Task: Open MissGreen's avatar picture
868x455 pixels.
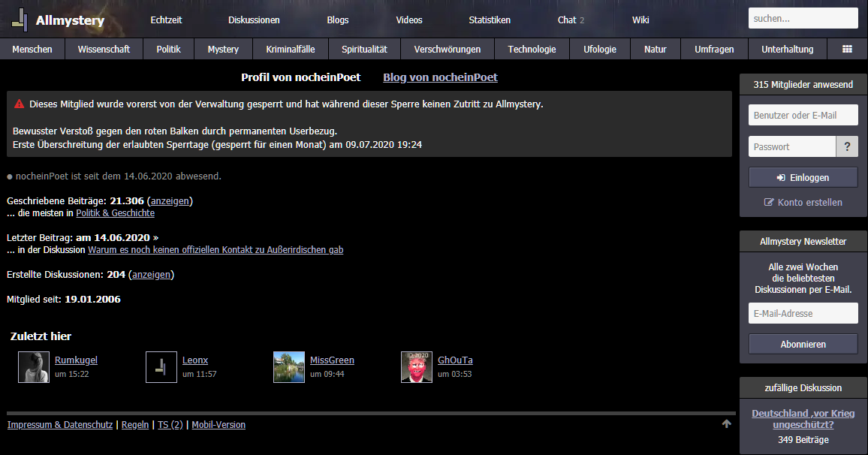Action: pos(289,367)
